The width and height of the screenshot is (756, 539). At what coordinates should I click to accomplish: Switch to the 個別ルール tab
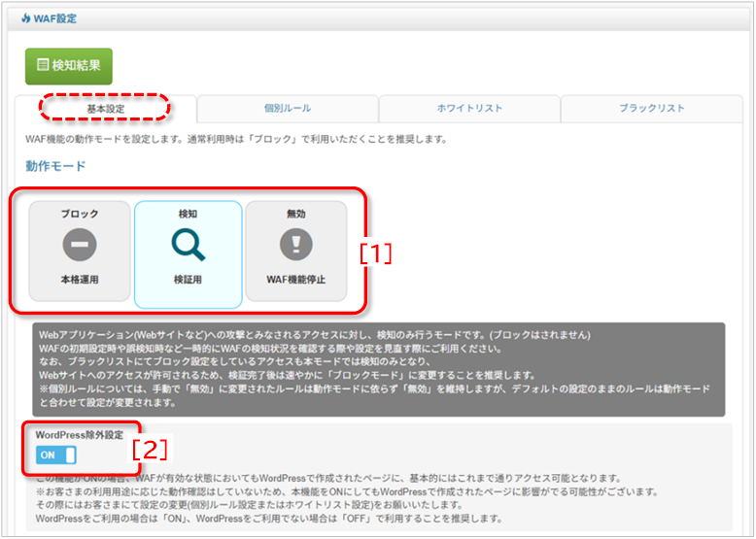288,109
